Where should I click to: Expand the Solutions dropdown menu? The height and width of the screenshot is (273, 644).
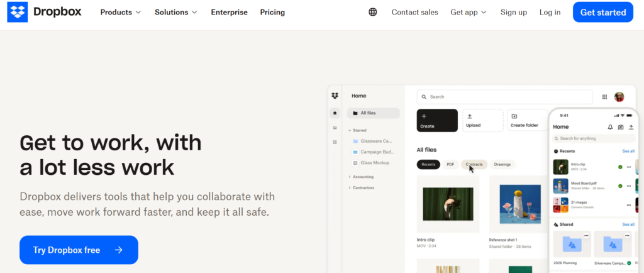coord(176,12)
